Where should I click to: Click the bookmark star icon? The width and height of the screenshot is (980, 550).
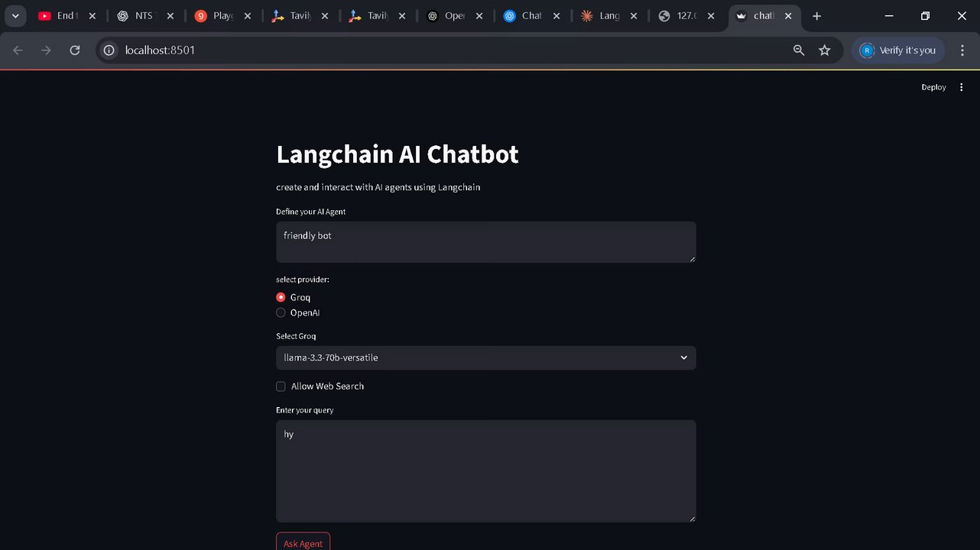click(824, 50)
